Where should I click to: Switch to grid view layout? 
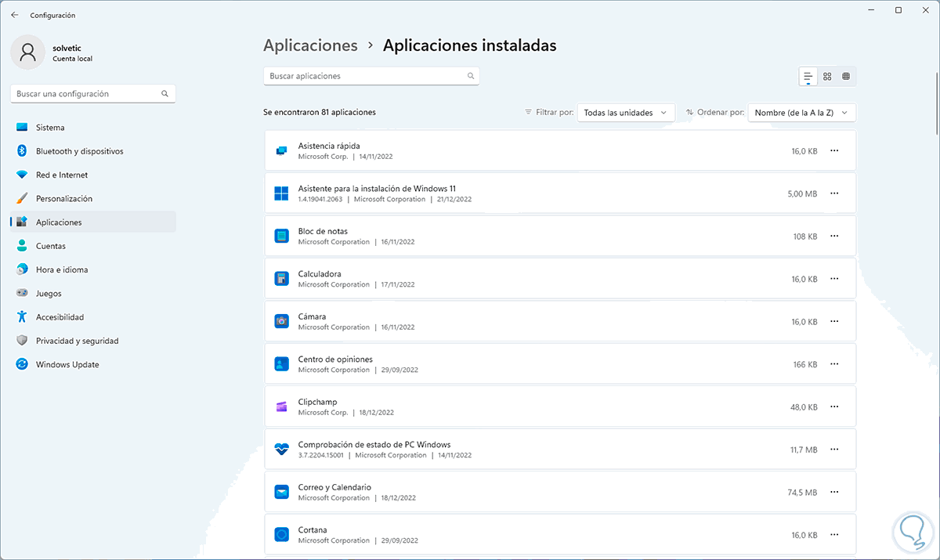(x=827, y=76)
